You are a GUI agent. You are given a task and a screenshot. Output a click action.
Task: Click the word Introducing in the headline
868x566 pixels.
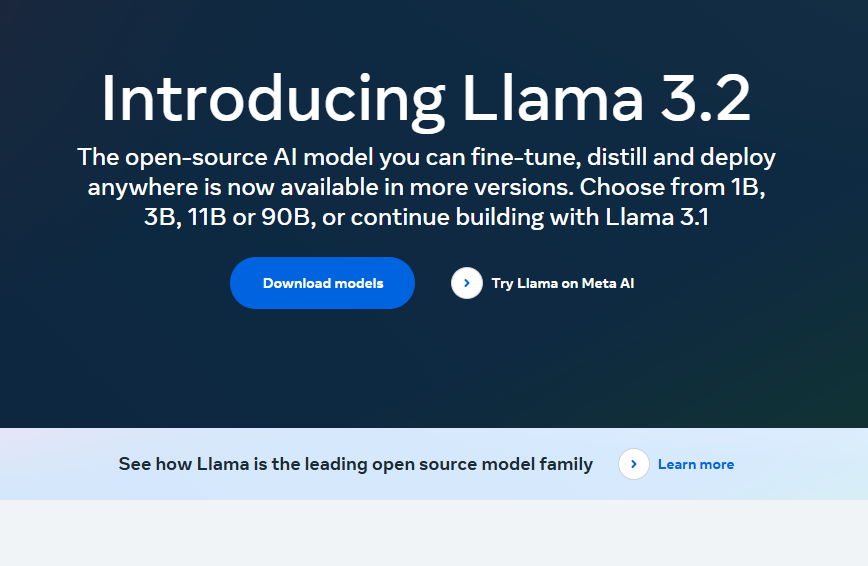click(x=272, y=100)
